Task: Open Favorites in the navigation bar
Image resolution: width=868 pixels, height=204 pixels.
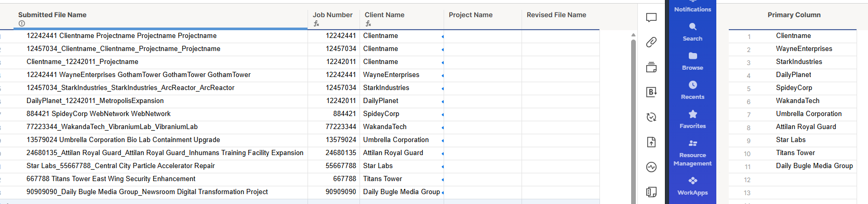Action: (x=692, y=119)
